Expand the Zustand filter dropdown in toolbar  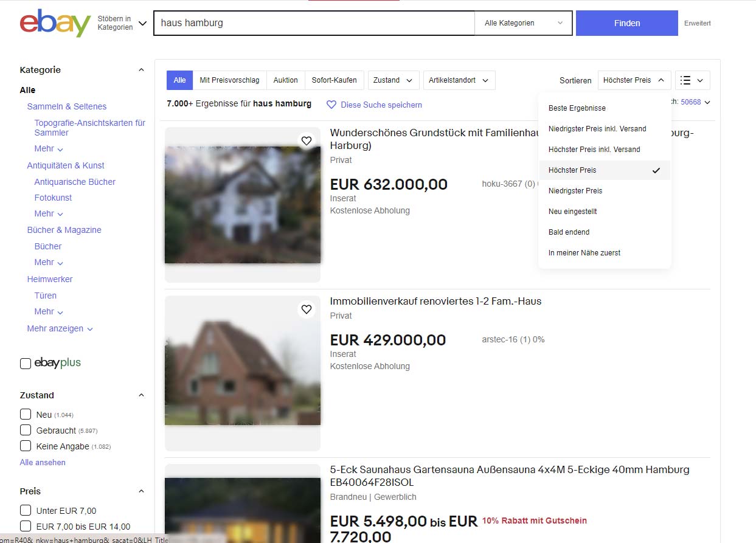(394, 80)
